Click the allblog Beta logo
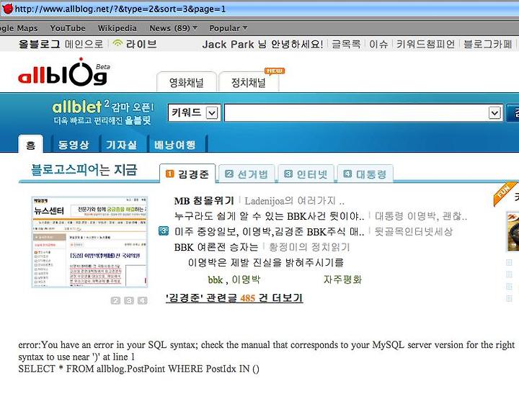519x420 pixels. (64, 72)
